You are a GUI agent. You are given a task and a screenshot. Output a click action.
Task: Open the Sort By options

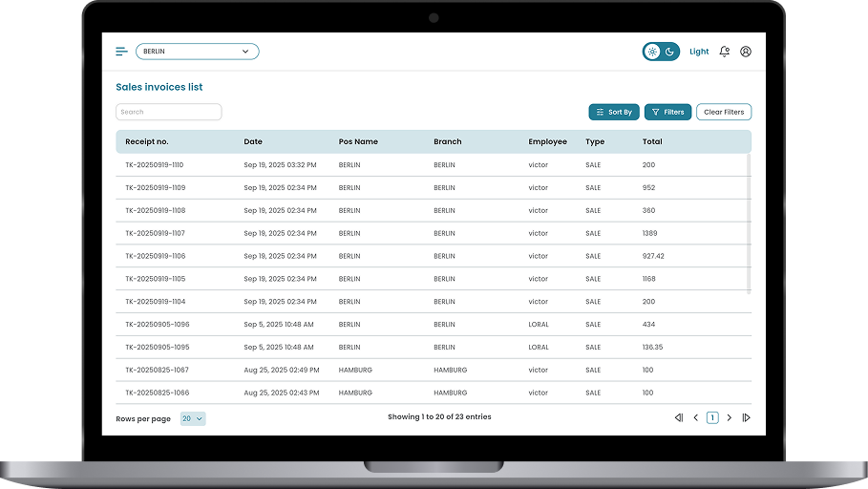click(614, 112)
